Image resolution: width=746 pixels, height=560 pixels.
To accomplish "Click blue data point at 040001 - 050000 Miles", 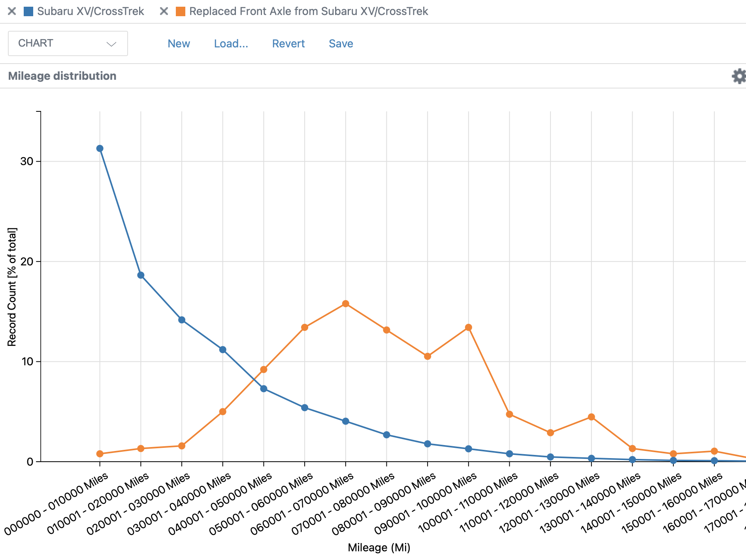I will [264, 389].
